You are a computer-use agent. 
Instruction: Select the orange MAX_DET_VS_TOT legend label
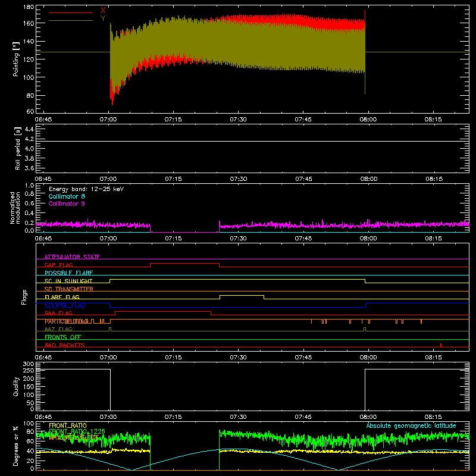(74, 437)
